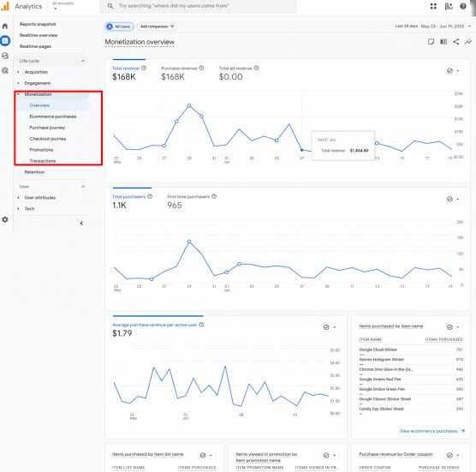Open the Admin gear icon
This screenshot has height=472, width=476.
pyautogui.click(x=5, y=219)
